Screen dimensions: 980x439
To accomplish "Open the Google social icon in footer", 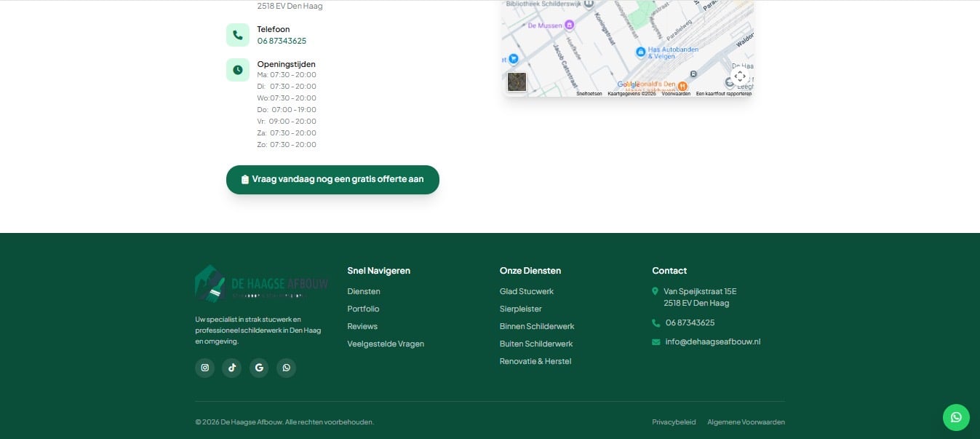I will tap(259, 368).
